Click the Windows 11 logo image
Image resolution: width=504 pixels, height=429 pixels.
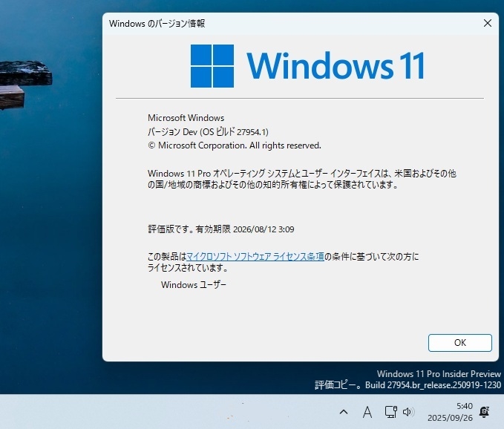click(307, 66)
